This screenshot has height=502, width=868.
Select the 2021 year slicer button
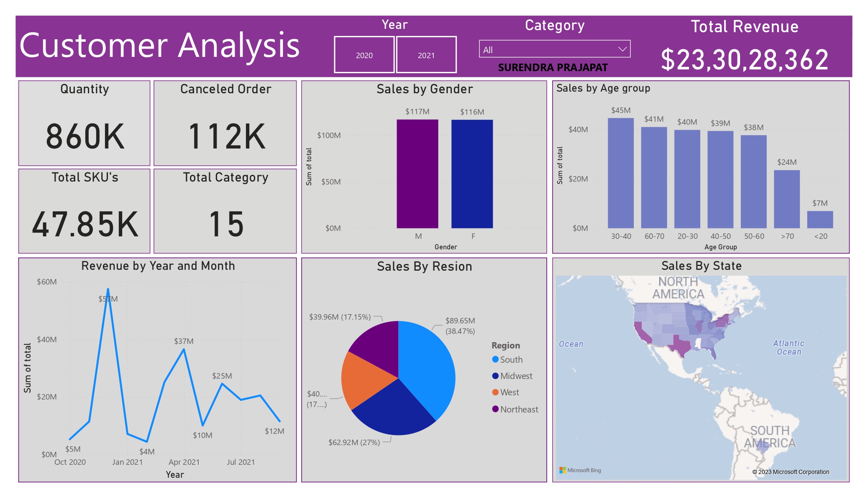426,55
